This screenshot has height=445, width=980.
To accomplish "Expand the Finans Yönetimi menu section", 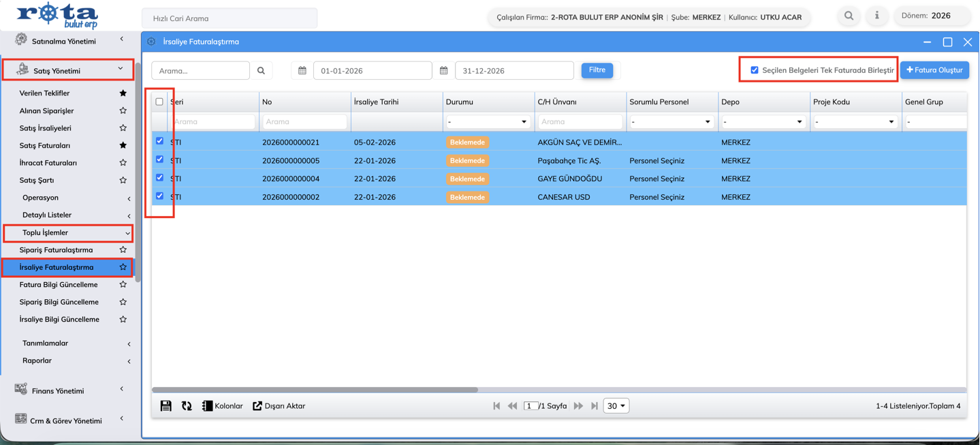I will 68,390.
